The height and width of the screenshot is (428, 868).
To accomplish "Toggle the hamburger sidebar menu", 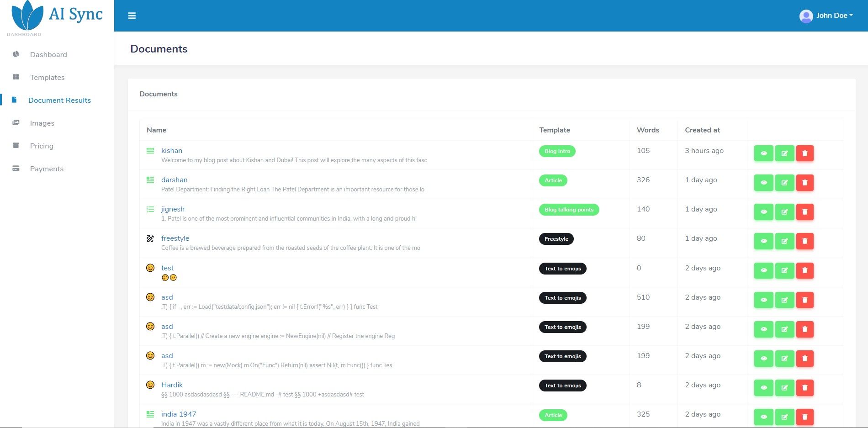I will tap(132, 16).
